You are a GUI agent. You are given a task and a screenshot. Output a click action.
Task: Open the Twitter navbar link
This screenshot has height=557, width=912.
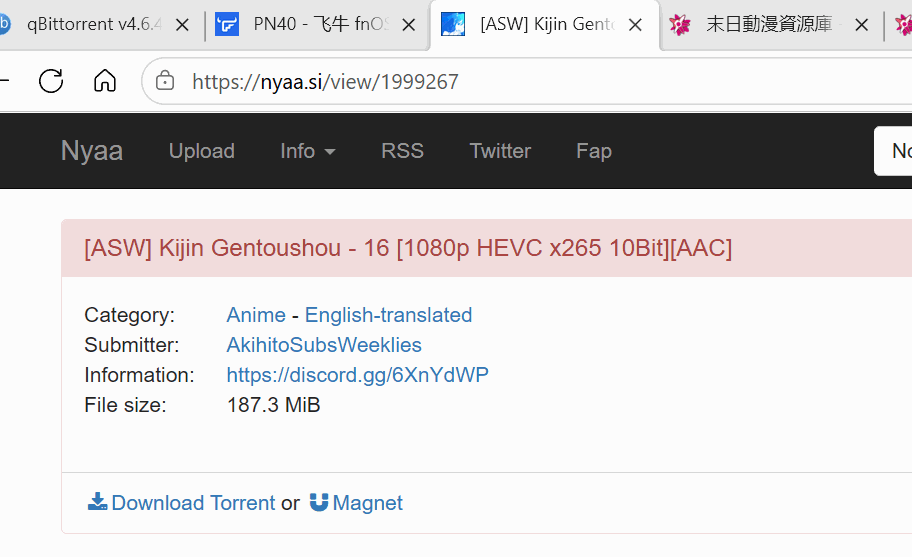click(x=500, y=151)
